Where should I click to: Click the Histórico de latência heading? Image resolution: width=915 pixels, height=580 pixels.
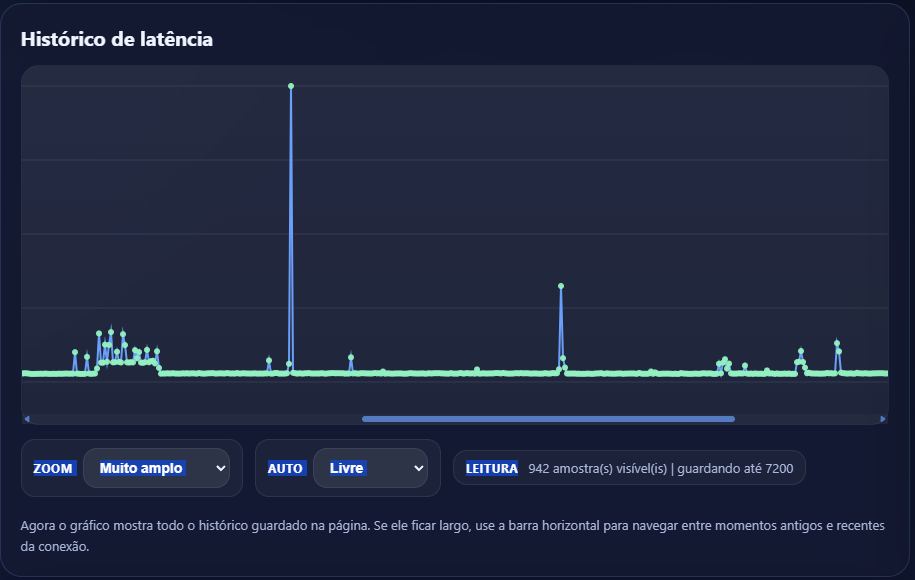[117, 39]
